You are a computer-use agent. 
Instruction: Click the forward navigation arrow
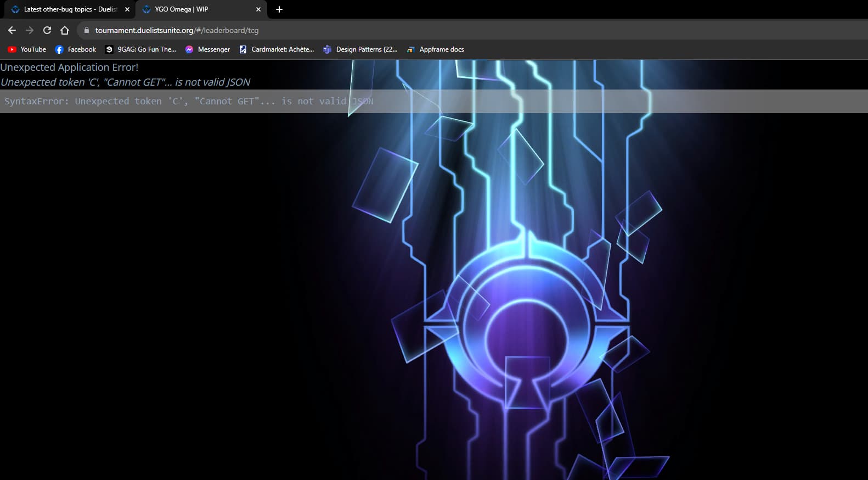[30, 30]
